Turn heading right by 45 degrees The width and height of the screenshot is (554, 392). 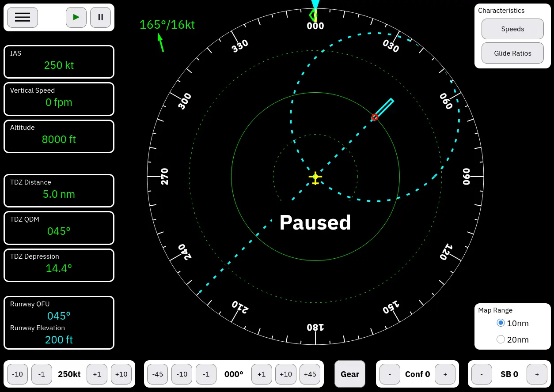310,374
